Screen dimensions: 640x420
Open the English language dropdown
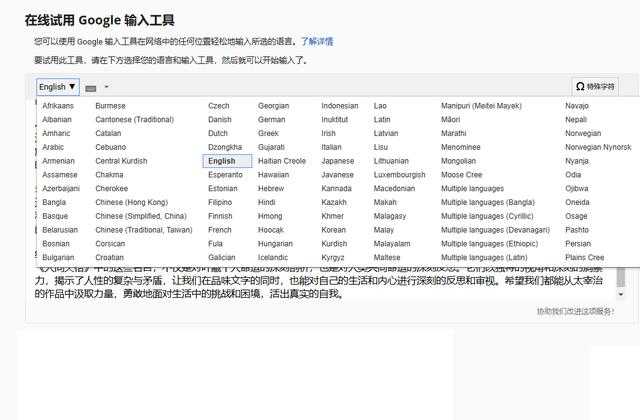58,87
